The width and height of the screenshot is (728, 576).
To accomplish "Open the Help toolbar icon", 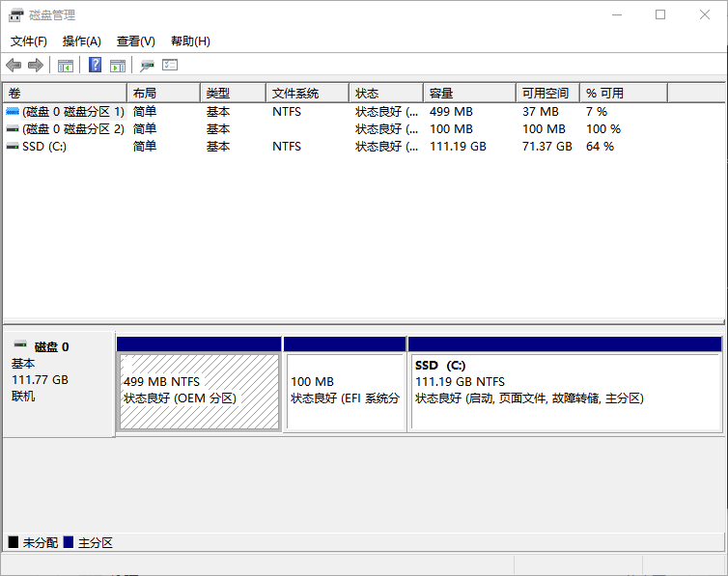I will (x=96, y=65).
